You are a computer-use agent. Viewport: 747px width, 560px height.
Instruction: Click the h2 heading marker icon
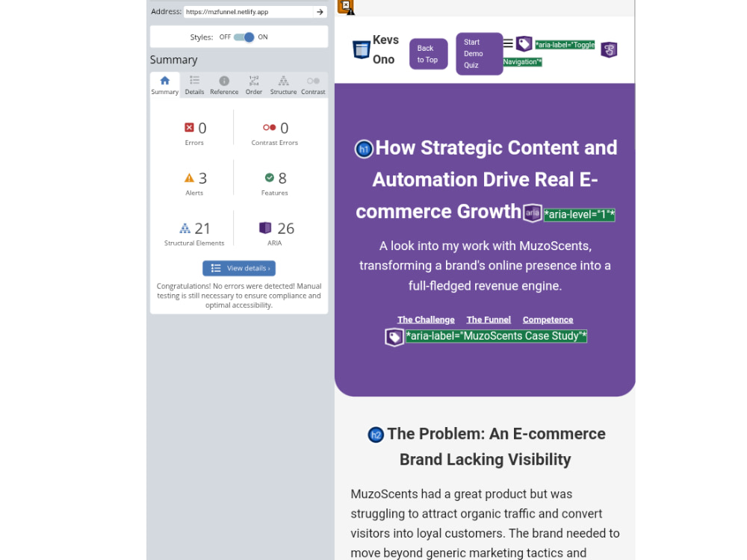pyautogui.click(x=376, y=435)
